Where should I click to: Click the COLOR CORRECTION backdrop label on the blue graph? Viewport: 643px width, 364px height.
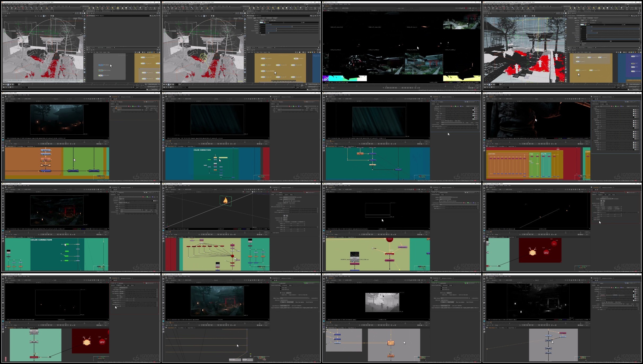click(202, 150)
